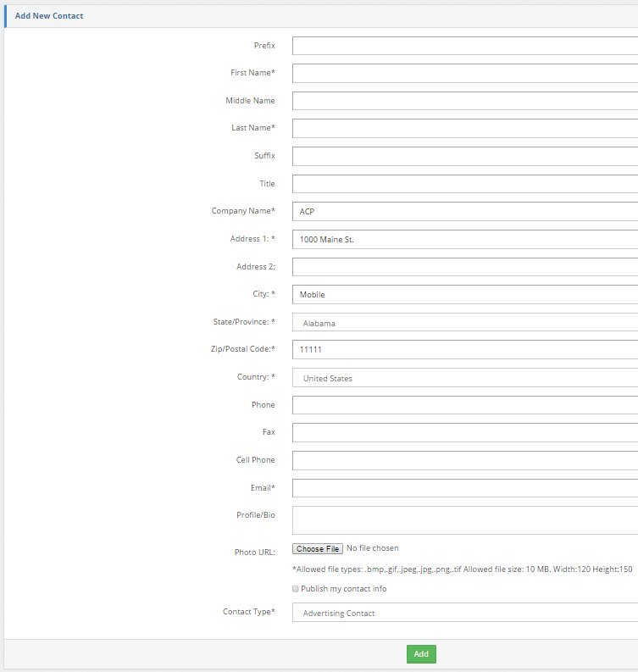Focus the Fax input field
Image resolution: width=638 pixels, height=672 pixels.
pos(464,433)
